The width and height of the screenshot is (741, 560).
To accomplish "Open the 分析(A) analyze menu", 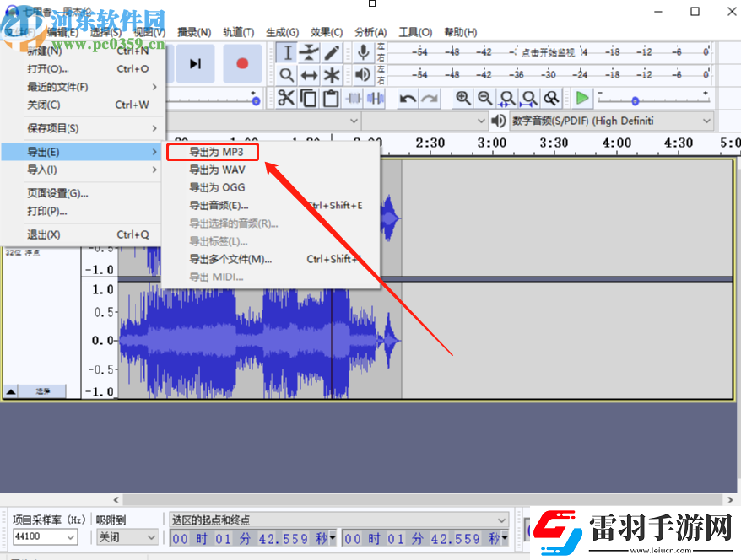I will (370, 32).
